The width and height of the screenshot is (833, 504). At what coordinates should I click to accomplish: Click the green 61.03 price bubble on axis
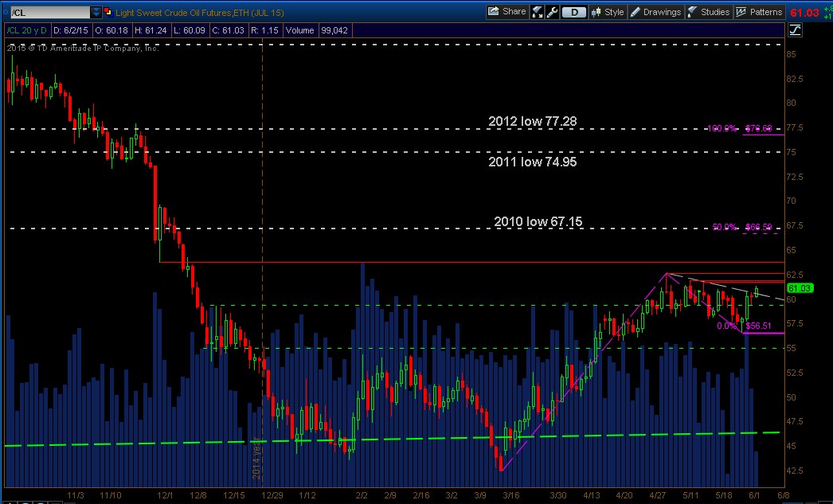tap(800, 288)
